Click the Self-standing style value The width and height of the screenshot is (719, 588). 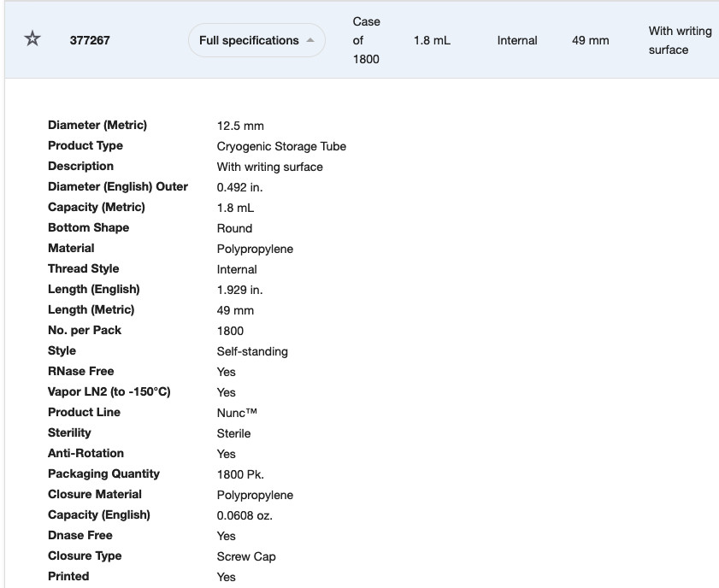pyautogui.click(x=252, y=351)
